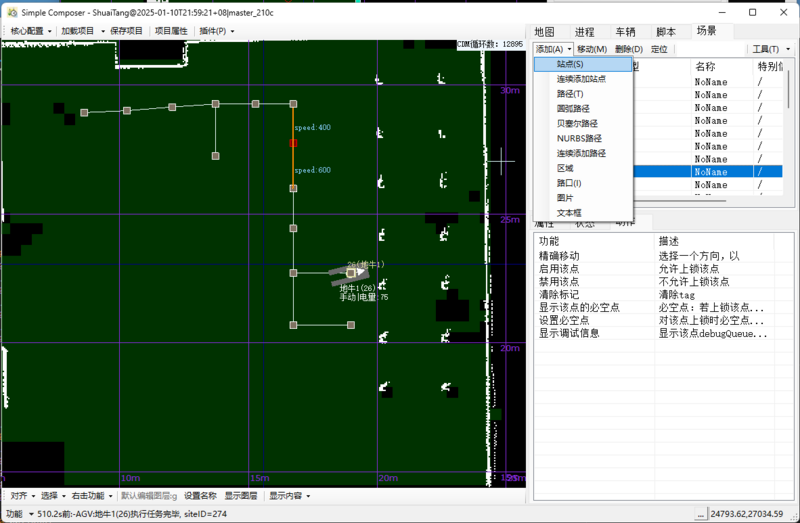Open the 核心配置 dropdown
Viewport: 800px width, 523px height.
[31, 31]
